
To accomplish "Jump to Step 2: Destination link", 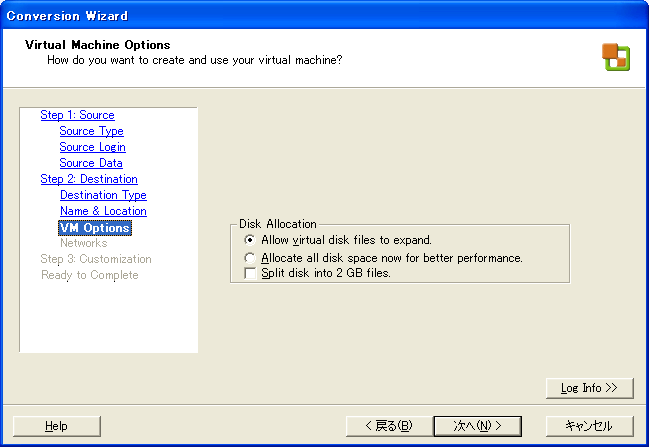I will pos(89,179).
